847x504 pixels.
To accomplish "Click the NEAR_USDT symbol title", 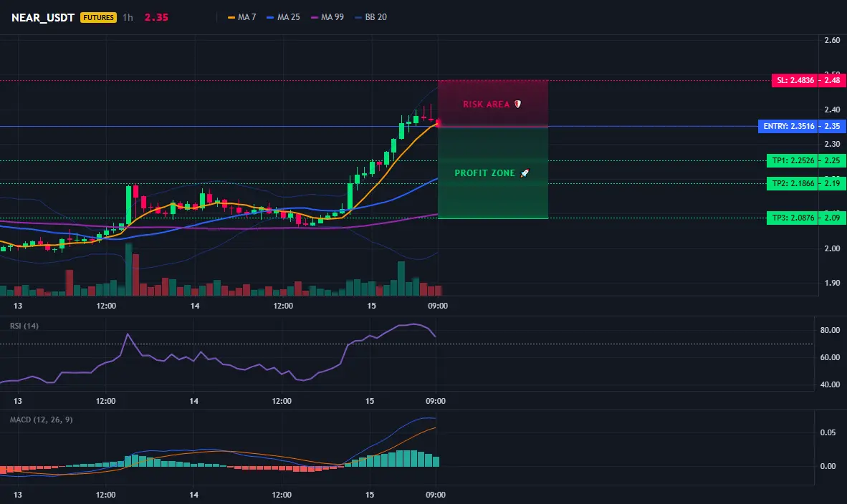I will 43,17.
